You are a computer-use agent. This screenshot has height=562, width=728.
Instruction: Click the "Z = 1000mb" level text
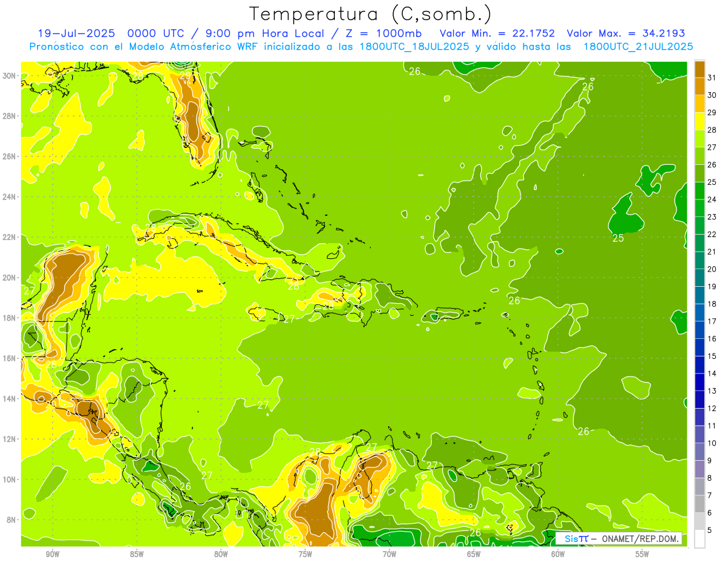383,33
